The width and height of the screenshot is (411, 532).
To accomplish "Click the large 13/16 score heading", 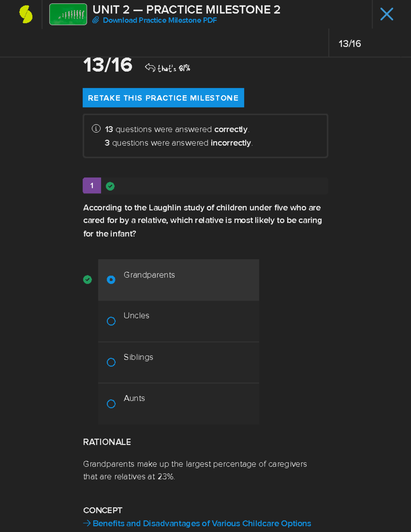I will [x=108, y=65].
